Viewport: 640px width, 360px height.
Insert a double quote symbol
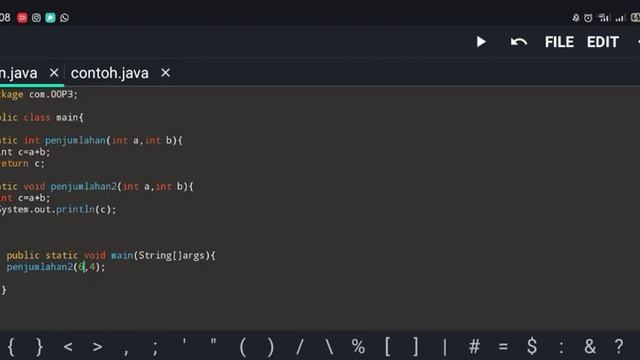213,342
